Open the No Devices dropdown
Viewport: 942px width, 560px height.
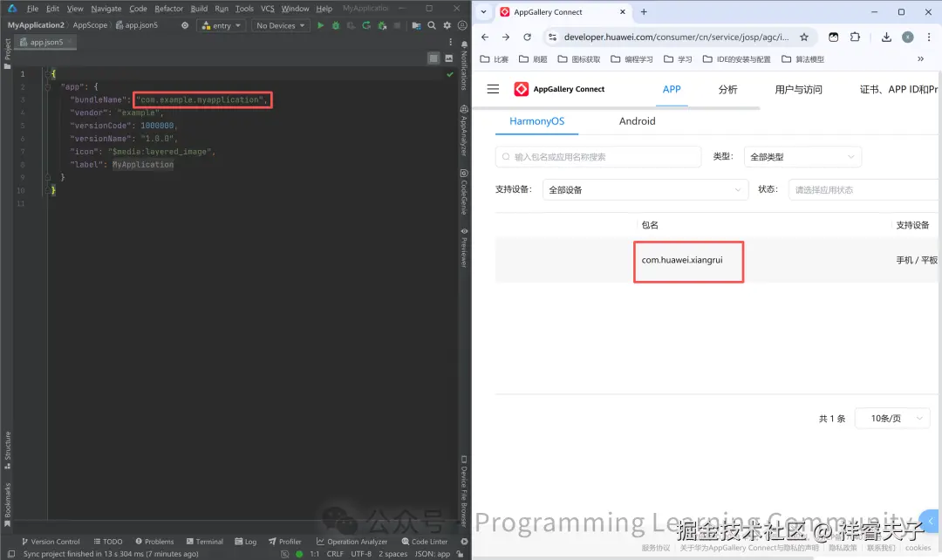coord(280,25)
